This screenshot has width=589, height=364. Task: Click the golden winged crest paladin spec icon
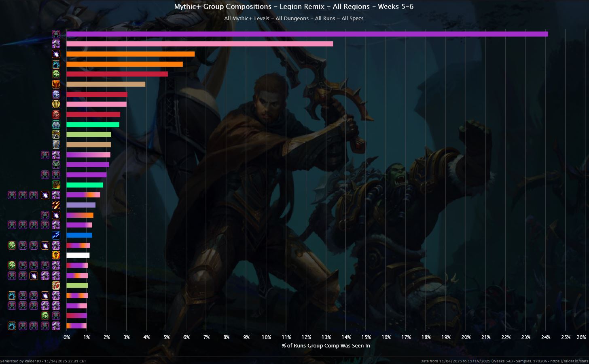(56, 104)
